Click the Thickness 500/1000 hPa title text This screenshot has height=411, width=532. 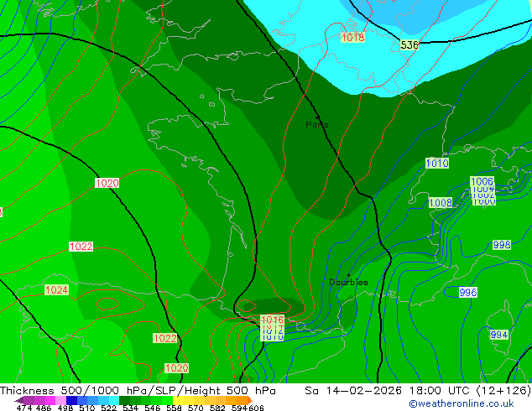coord(75,391)
